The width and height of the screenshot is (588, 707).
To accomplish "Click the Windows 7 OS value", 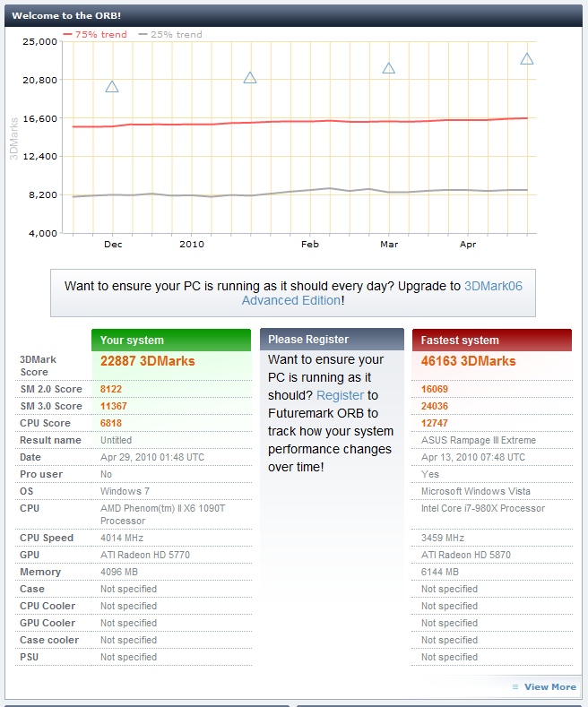I will (125, 491).
